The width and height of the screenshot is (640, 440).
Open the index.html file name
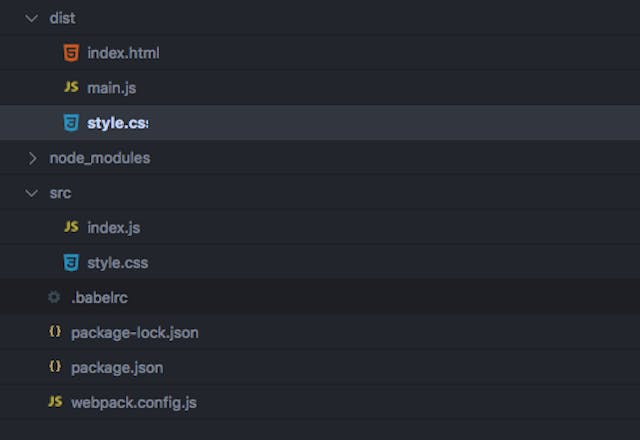(123, 53)
